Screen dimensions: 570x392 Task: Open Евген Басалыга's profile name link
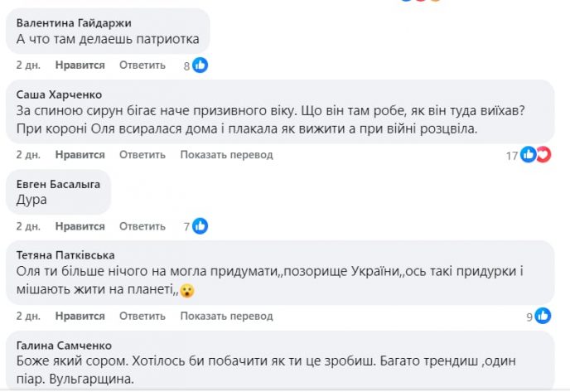coord(59,184)
